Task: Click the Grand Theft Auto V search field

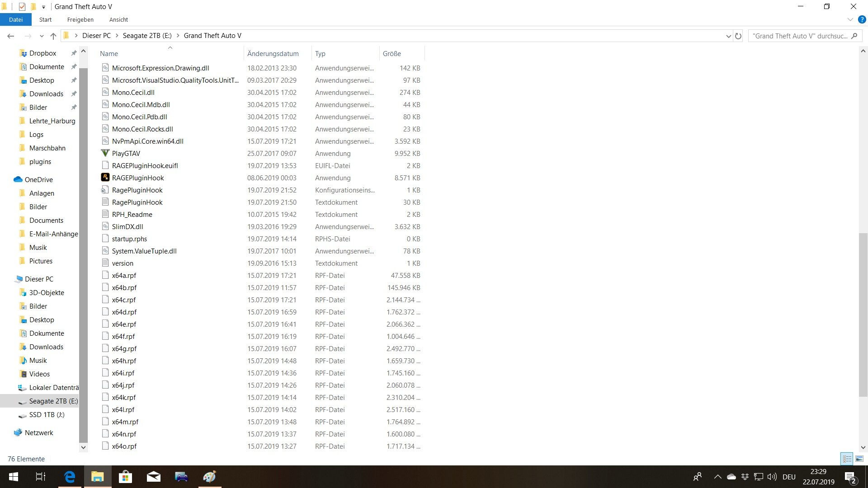Action: tap(800, 36)
